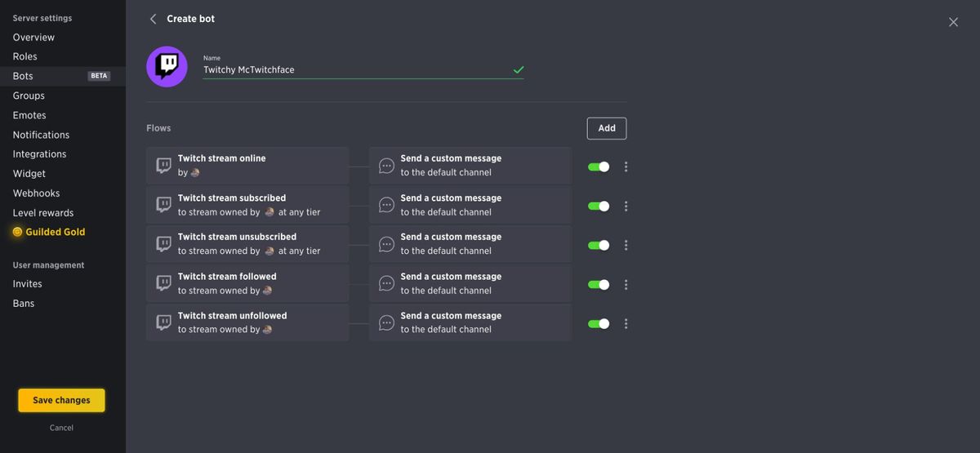This screenshot has width=980, height=453.
Task: Click chat bubble icon for stream subscribed action
Action: coord(386,205)
